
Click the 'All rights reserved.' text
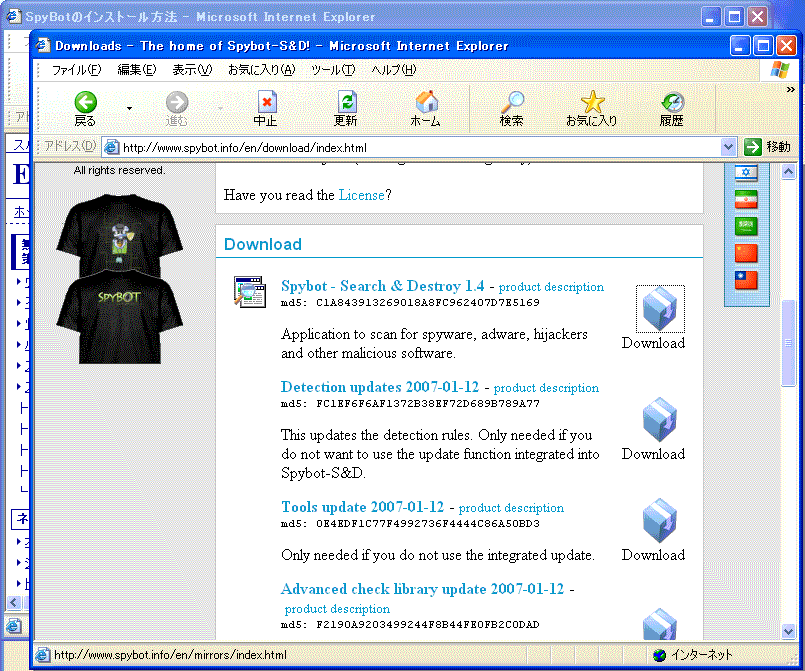click(x=119, y=170)
